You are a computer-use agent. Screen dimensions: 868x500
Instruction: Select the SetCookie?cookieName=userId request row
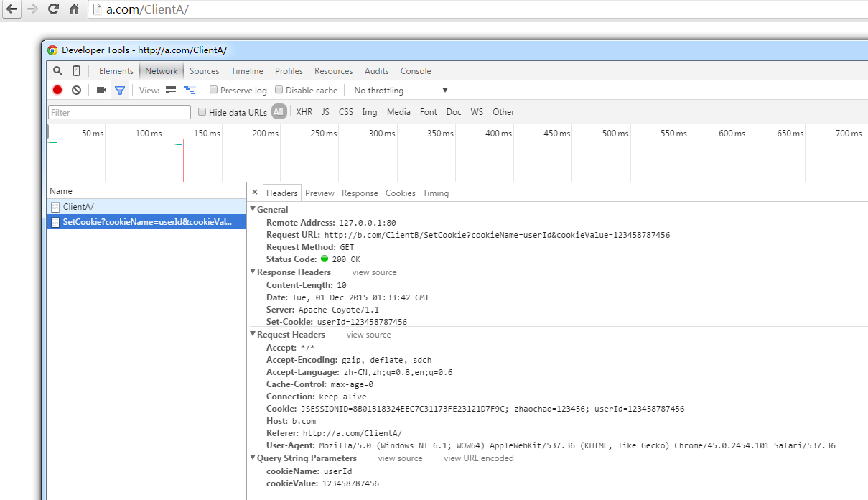tap(146, 222)
